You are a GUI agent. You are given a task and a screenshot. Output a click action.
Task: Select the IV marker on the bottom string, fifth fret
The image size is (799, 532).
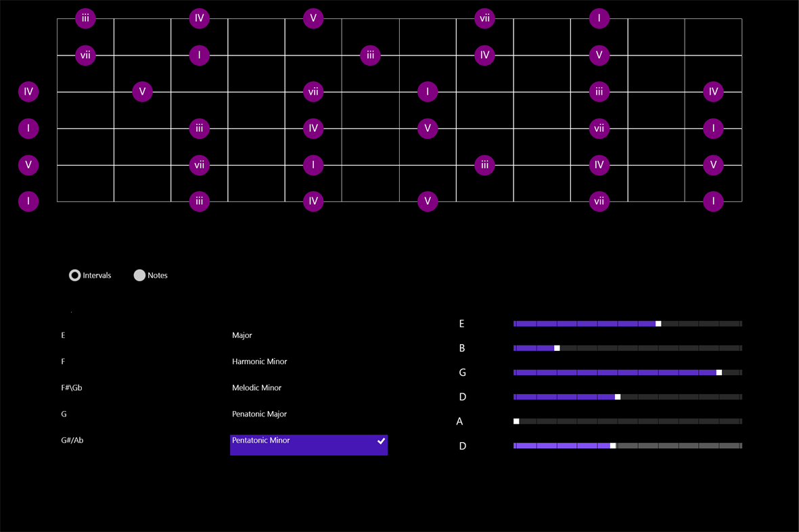[313, 201]
